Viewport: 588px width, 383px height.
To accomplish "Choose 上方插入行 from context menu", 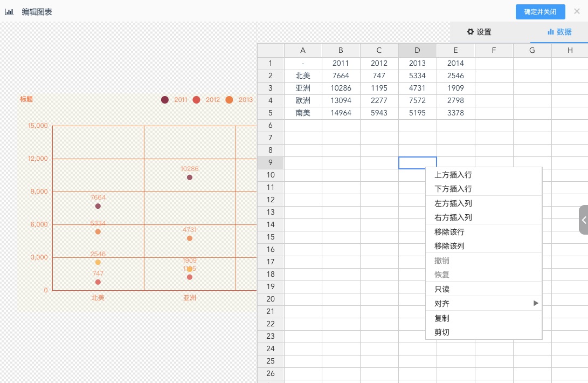I will pos(453,175).
